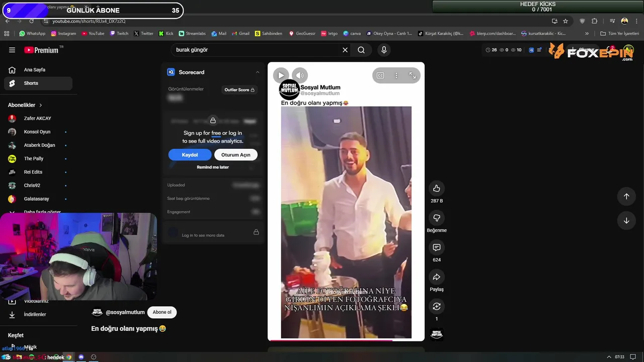
Task: Open Twitch bookmark
Action: click(x=119, y=34)
